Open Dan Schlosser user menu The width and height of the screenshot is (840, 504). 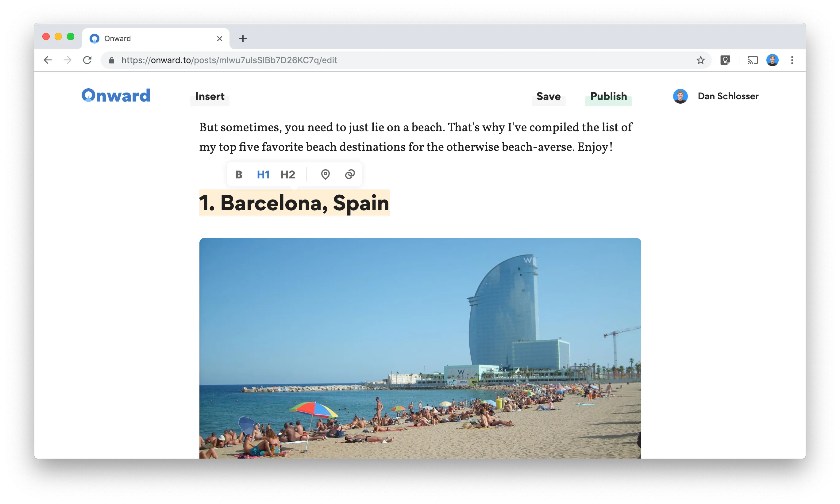pos(716,96)
